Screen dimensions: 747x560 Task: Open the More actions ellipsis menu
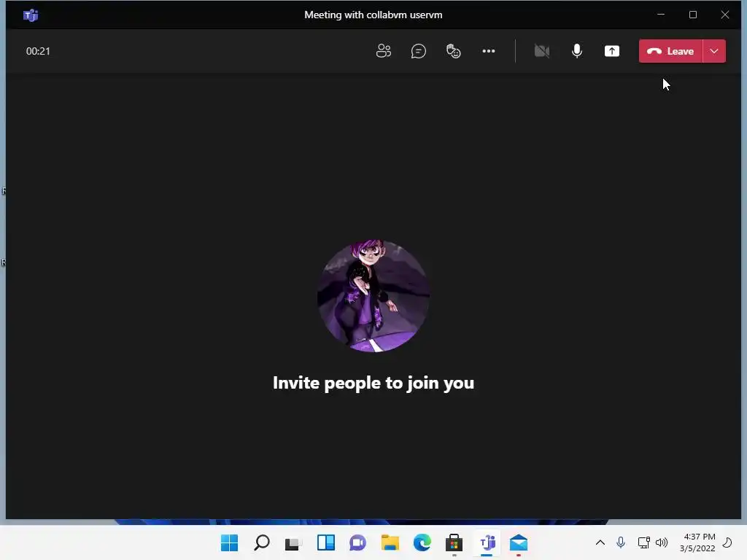point(488,51)
